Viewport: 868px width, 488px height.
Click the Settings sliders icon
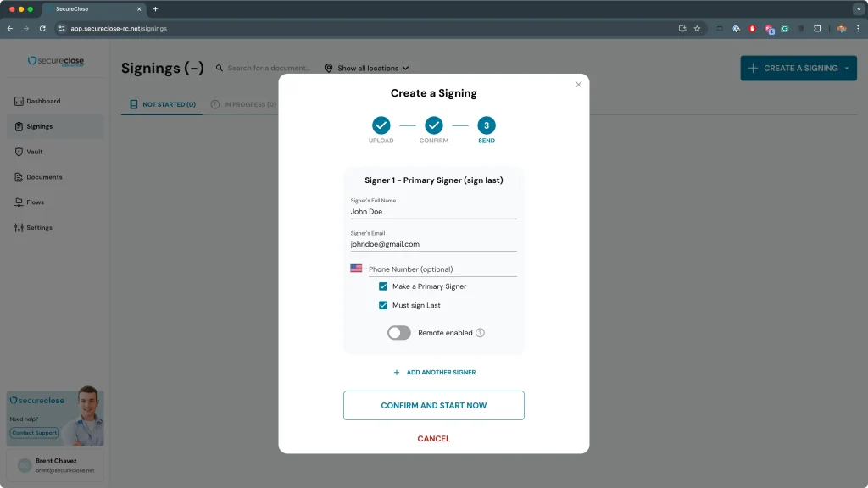(19, 228)
